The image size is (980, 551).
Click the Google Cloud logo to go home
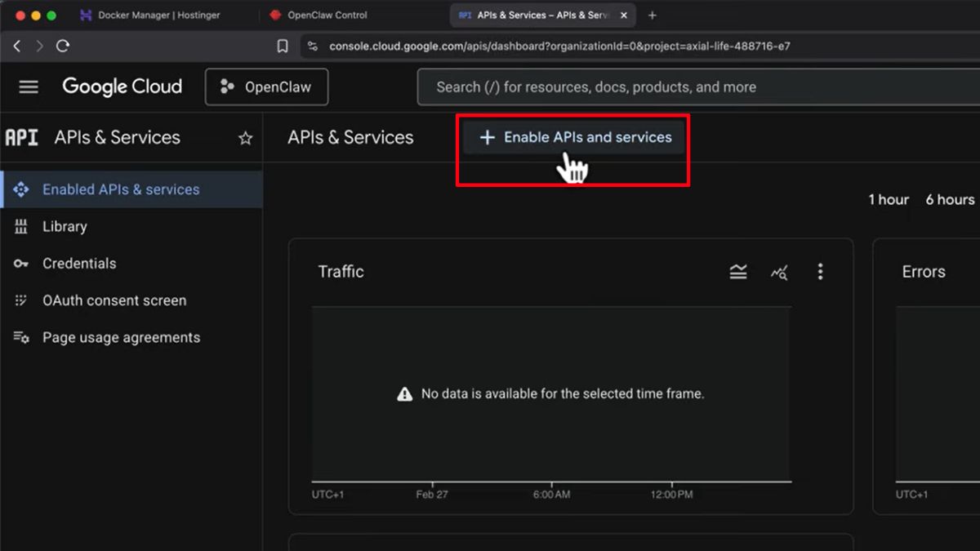click(122, 87)
